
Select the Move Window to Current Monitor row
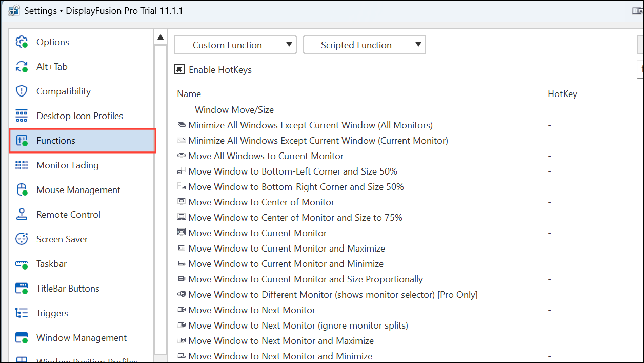point(257,233)
